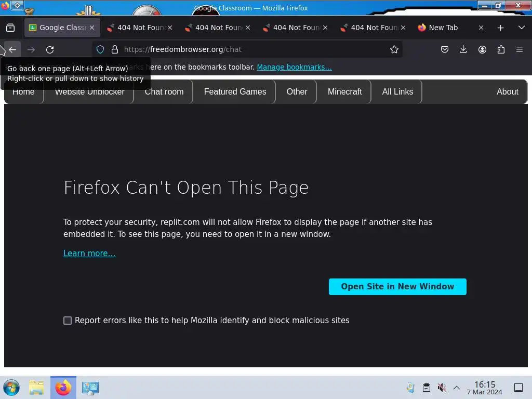
Task: Open the Other menu item
Action: 297,91
